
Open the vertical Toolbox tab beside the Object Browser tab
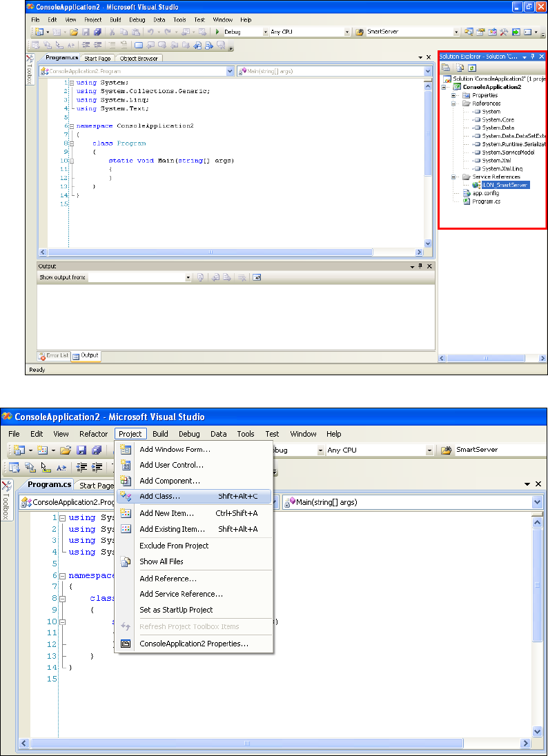[30, 69]
